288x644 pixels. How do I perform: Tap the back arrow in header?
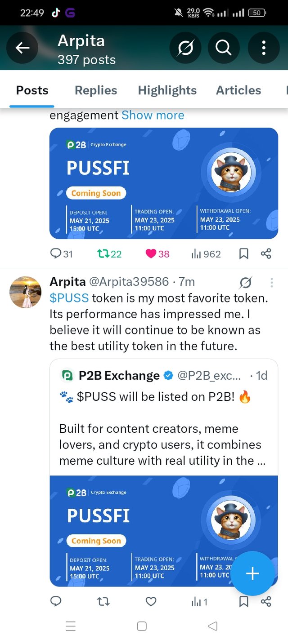(22, 48)
